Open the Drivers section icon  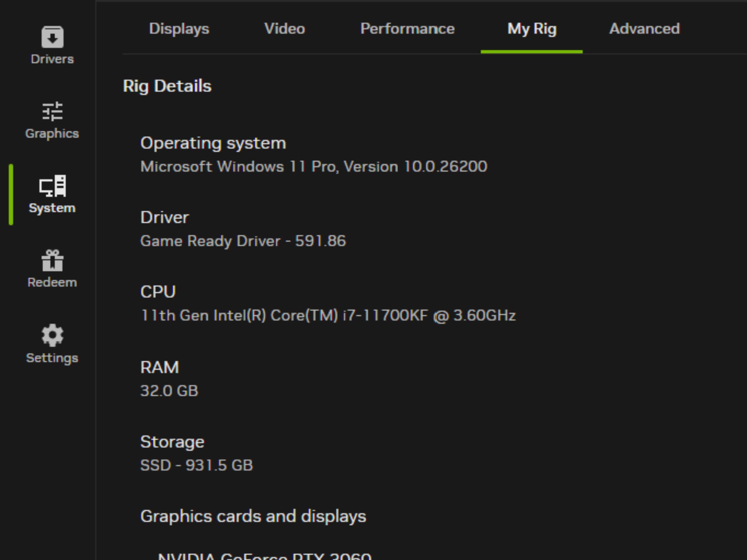52,37
